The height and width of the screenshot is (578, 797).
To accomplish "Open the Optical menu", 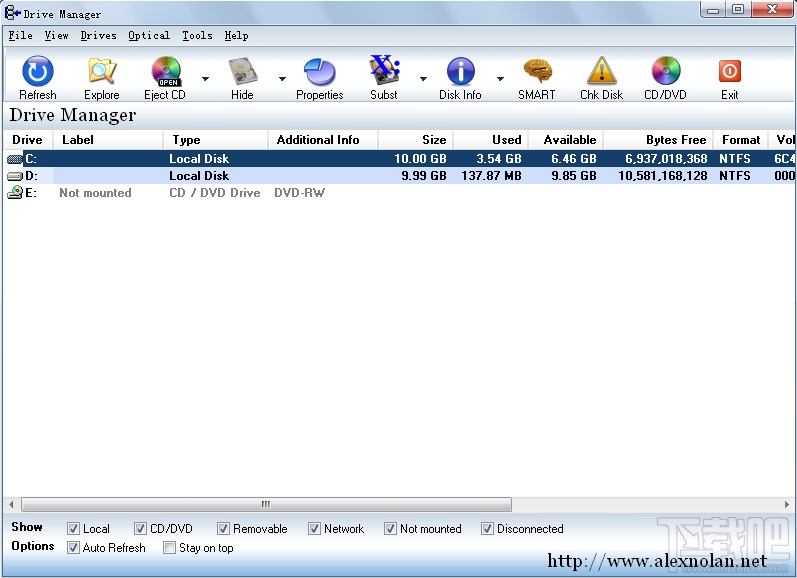I will (x=148, y=36).
